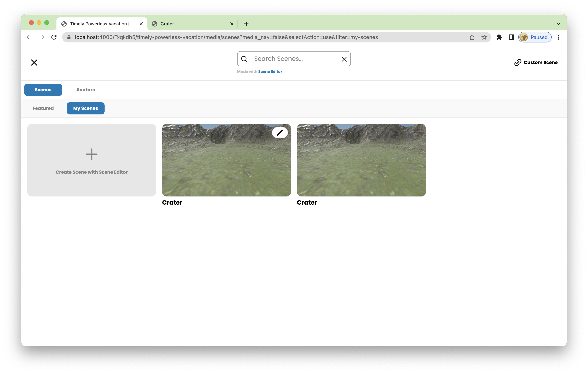Reload the page
The image size is (588, 374).
(54, 37)
